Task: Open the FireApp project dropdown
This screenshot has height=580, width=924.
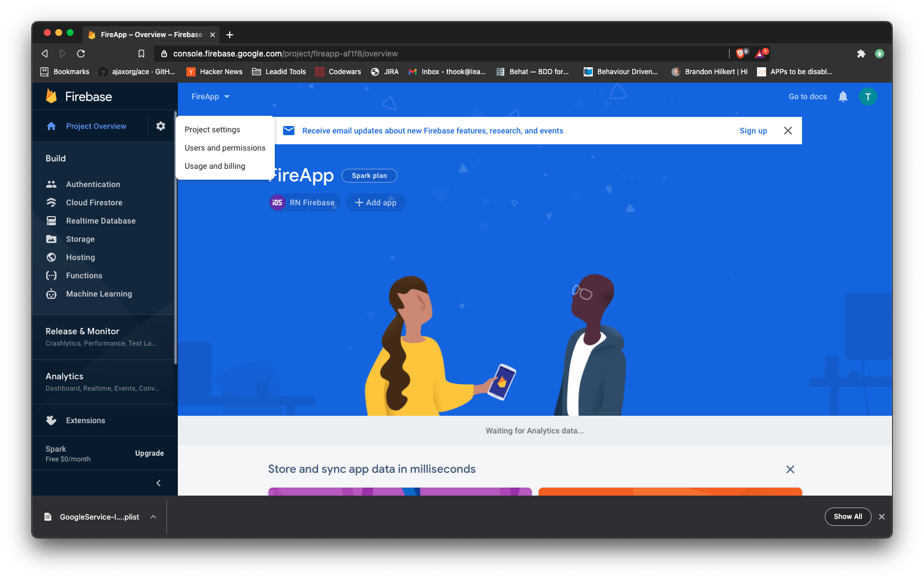Action: [x=211, y=96]
